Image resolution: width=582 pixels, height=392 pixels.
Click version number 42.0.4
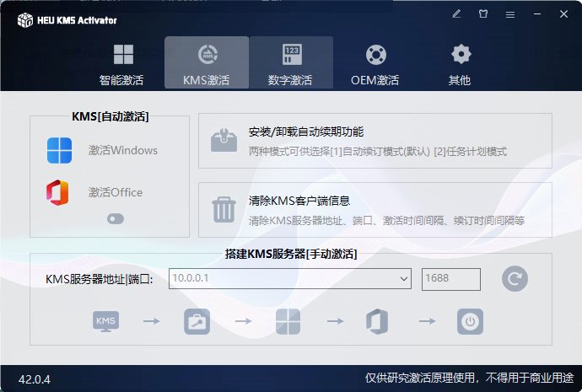click(x=34, y=379)
